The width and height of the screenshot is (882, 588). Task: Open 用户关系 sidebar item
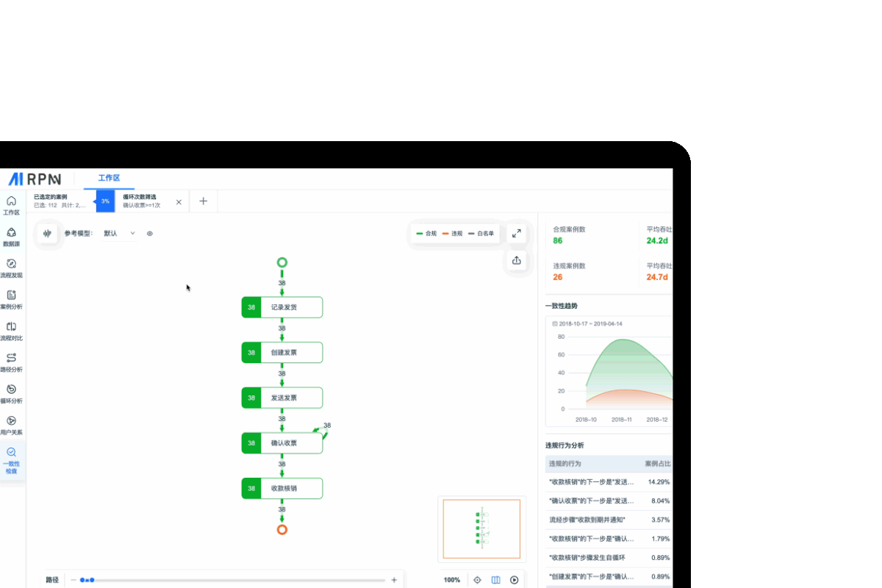(x=11, y=425)
